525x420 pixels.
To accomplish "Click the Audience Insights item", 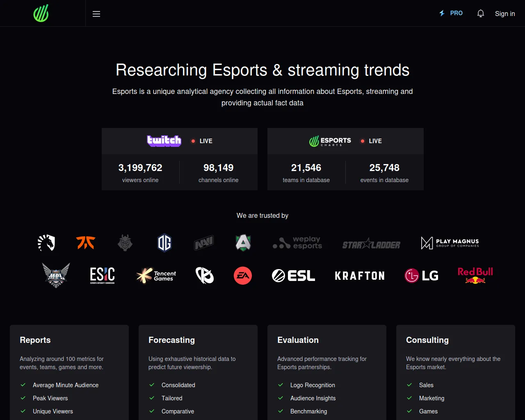I will [x=313, y=398].
